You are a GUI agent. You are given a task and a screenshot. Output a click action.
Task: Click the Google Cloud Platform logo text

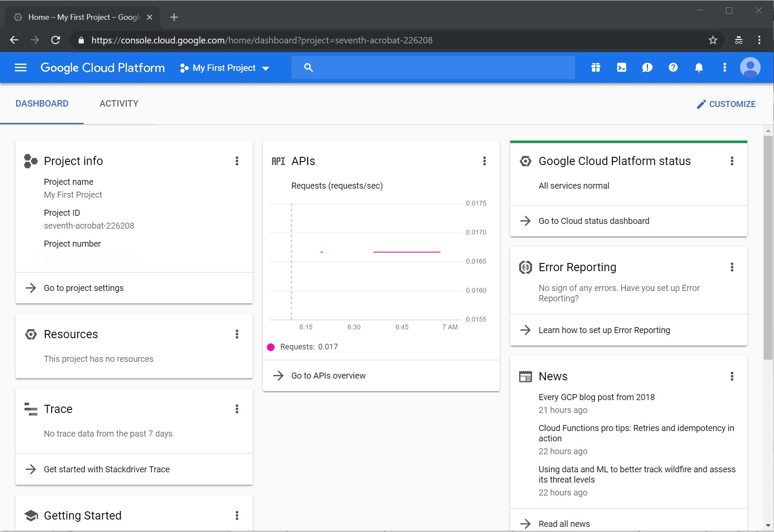[x=103, y=68]
